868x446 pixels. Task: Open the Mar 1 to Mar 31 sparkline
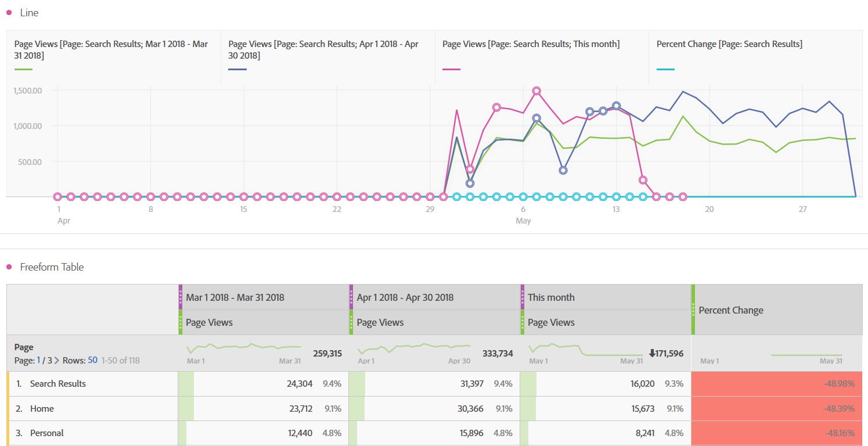[244, 348]
